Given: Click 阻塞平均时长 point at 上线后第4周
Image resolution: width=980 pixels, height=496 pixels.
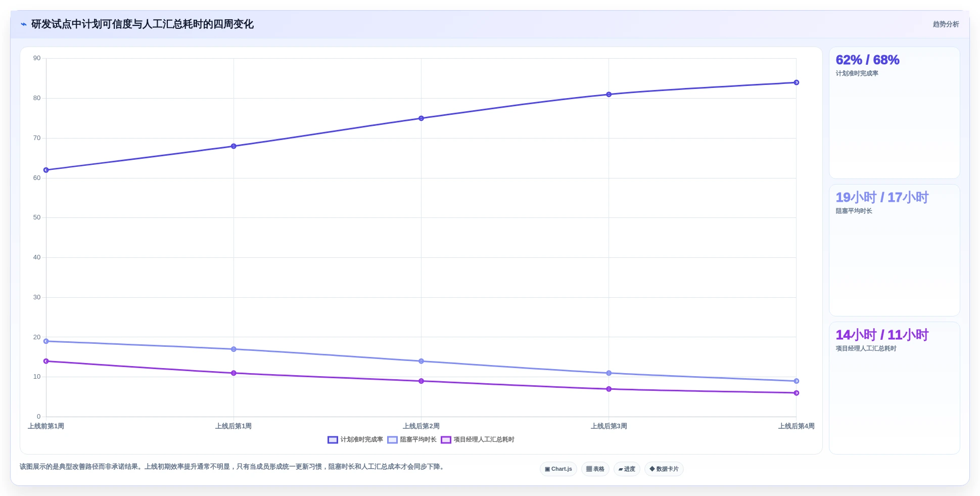Looking at the screenshot, I should pos(796,381).
